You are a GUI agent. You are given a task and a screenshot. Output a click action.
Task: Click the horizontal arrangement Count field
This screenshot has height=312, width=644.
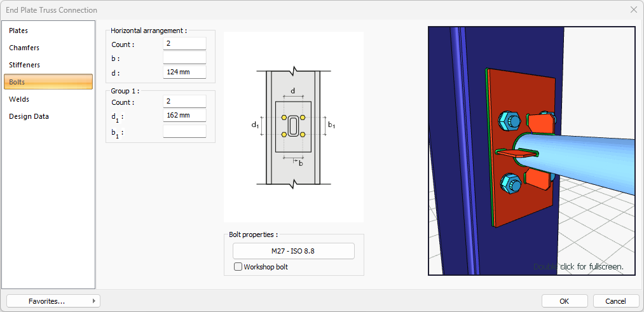pos(184,44)
